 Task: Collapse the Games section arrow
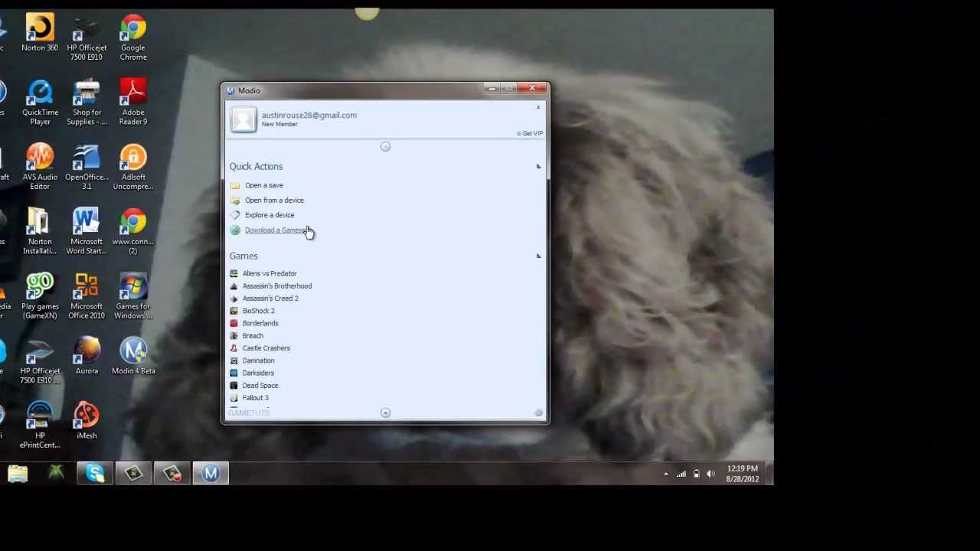click(x=538, y=256)
